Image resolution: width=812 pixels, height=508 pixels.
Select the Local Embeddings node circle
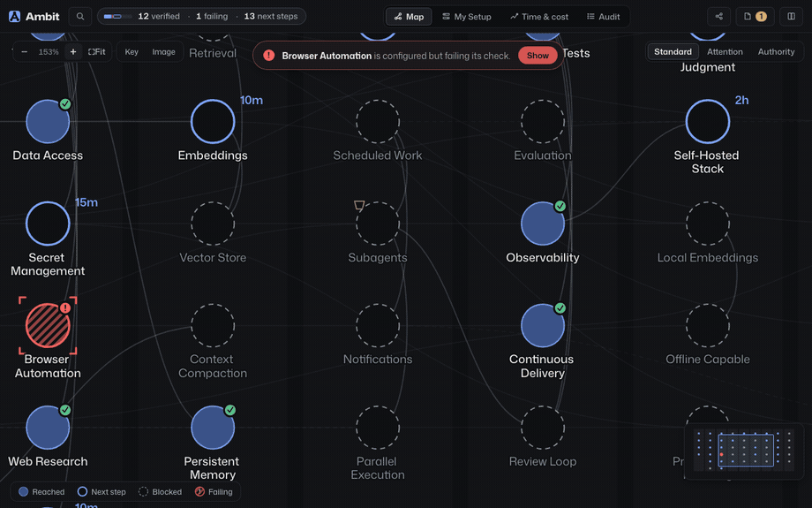pyautogui.click(x=708, y=224)
